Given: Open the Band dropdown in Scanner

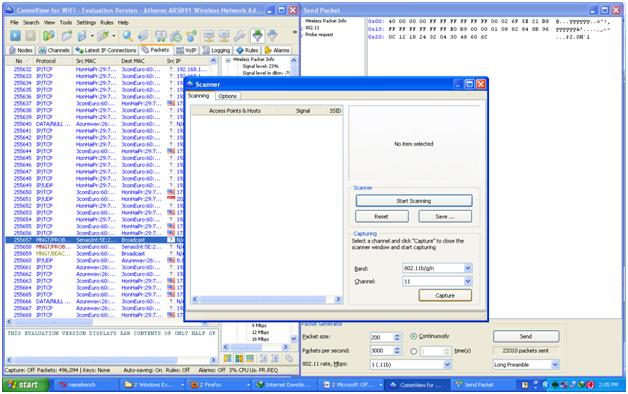Looking at the screenshot, I should point(467,268).
